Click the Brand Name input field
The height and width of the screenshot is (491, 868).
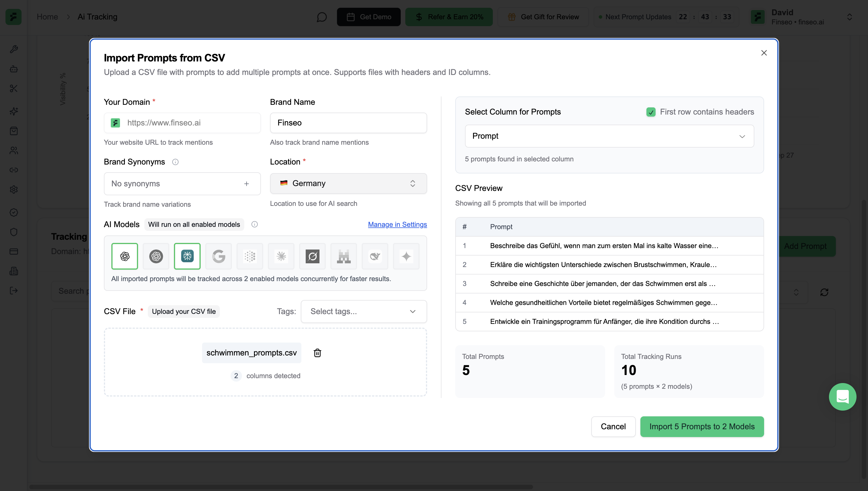click(x=348, y=123)
